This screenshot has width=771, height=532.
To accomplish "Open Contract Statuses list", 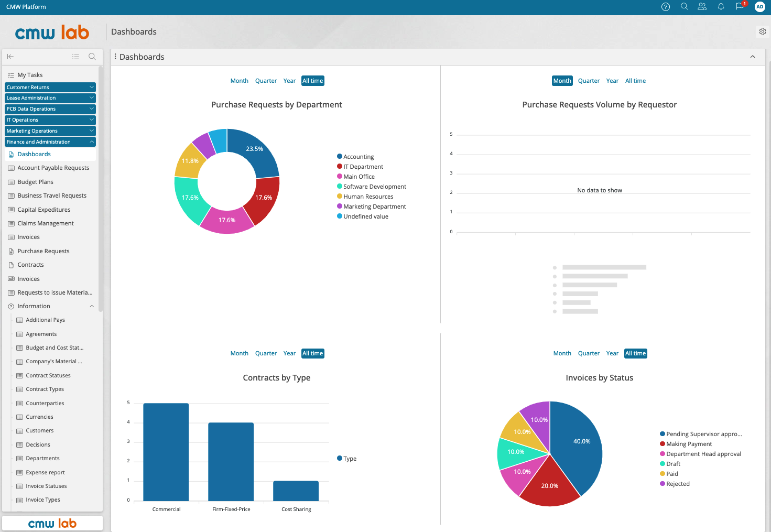I will pos(48,376).
